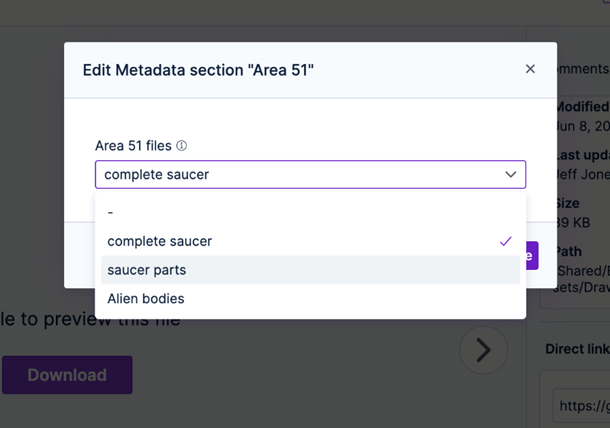Click the 'Area 51 files' field label
610x428 pixels.
tap(133, 146)
